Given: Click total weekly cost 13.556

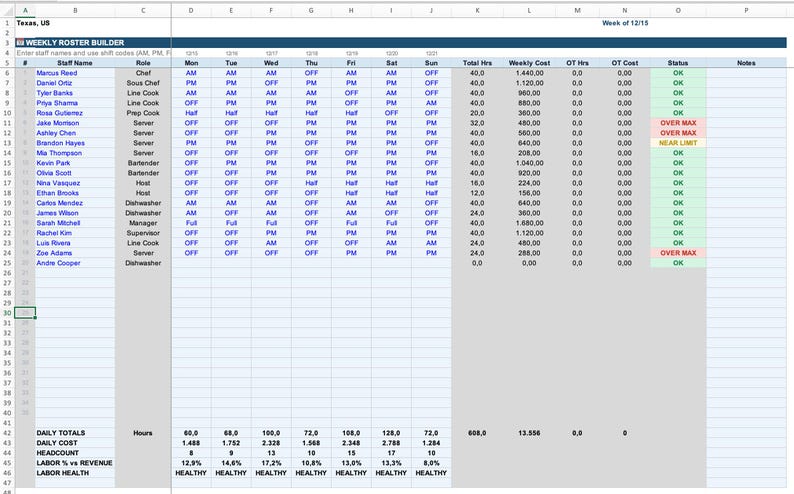Looking at the screenshot, I should coord(529,433).
